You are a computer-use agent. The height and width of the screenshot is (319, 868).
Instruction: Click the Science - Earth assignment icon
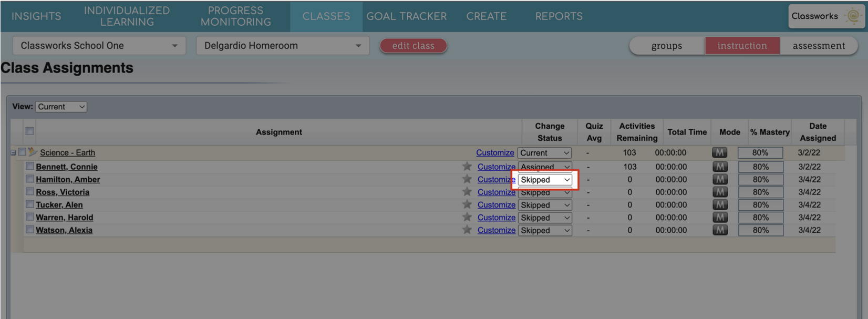33,152
